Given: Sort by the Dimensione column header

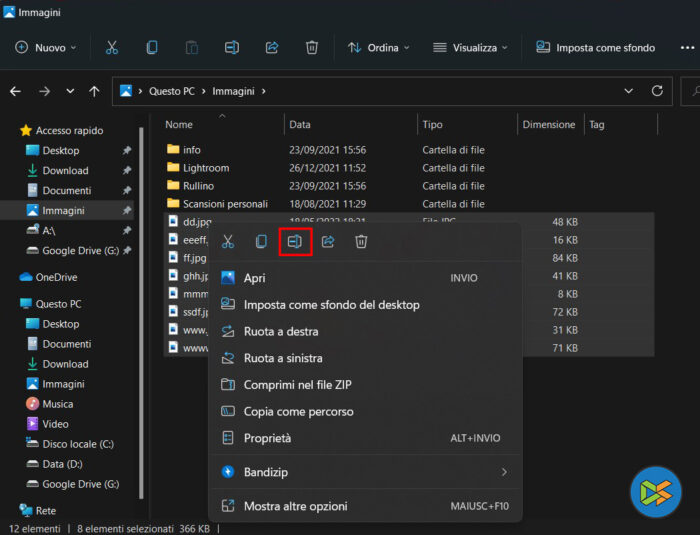Looking at the screenshot, I should 548,125.
